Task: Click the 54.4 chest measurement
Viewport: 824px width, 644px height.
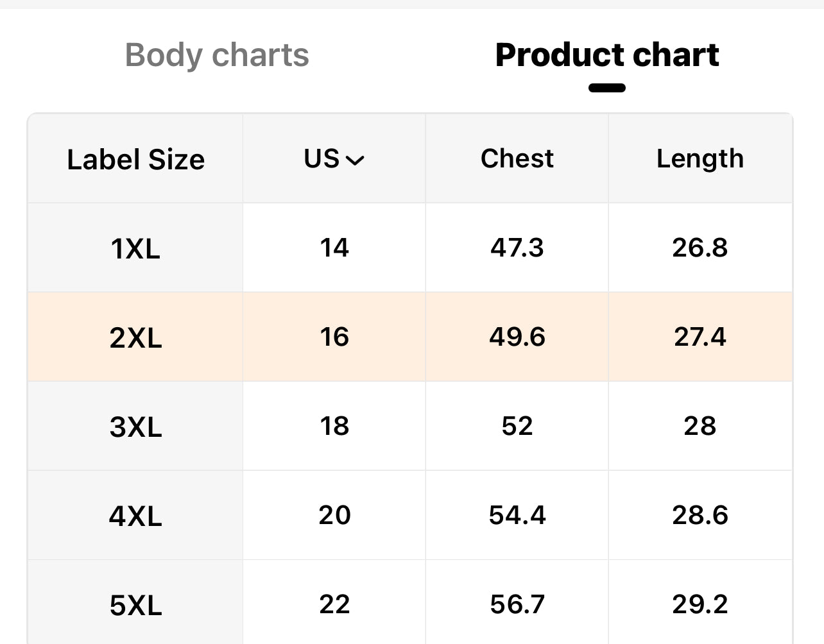Action: (x=517, y=515)
